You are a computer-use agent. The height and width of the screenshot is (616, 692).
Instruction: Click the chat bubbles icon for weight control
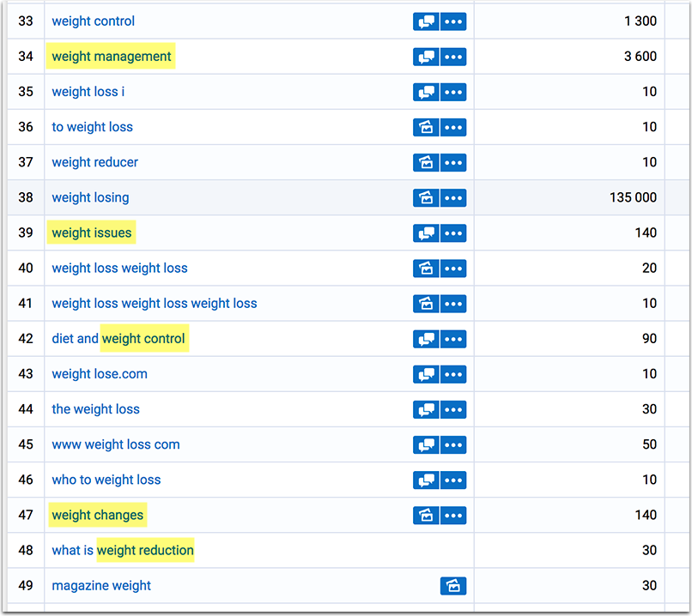coord(426,21)
